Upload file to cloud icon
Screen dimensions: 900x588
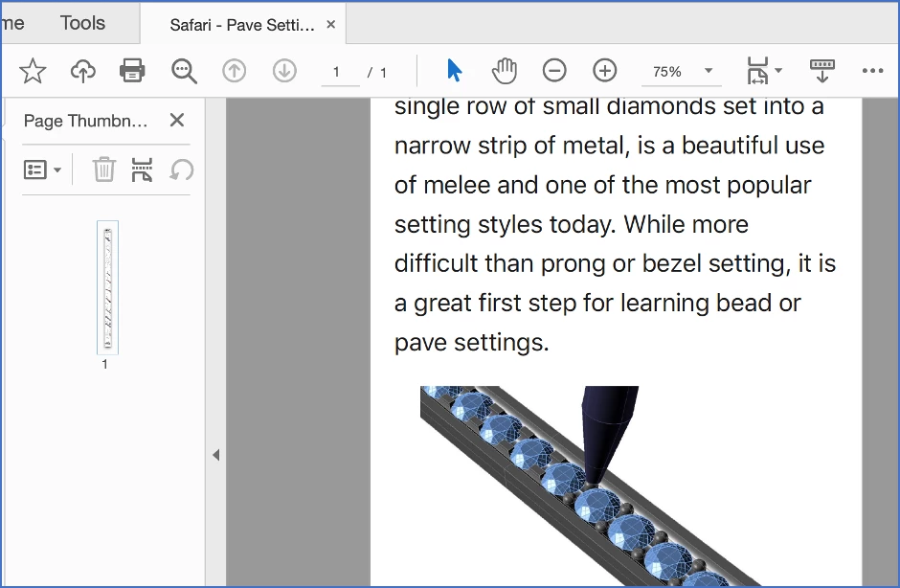click(x=83, y=71)
